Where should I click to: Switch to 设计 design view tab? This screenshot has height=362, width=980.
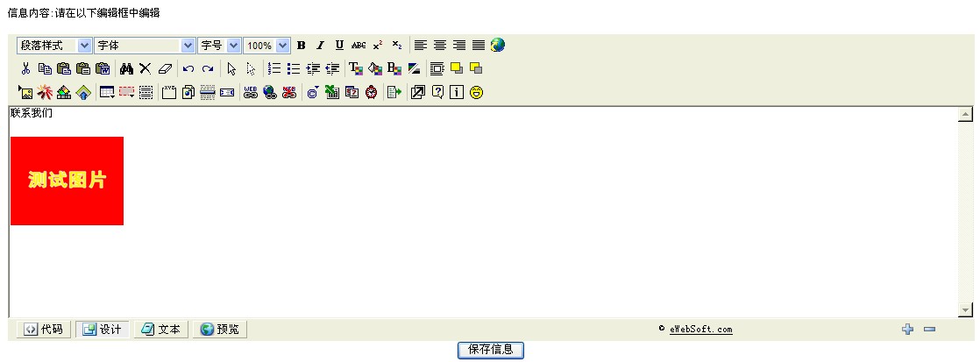(x=103, y=330)
